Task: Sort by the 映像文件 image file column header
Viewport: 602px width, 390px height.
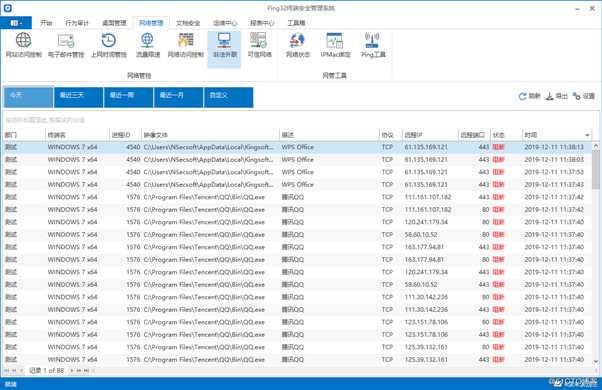Action: [210, 135]
